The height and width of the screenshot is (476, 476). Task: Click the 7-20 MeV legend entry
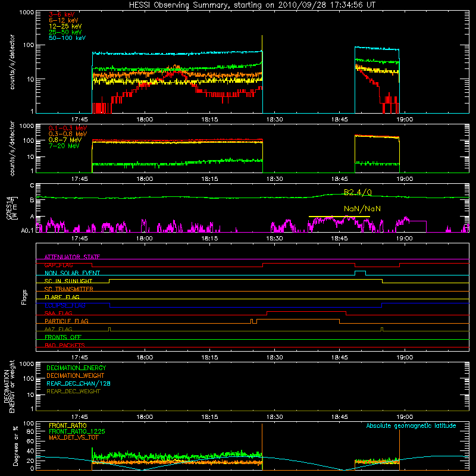point(64,146)
